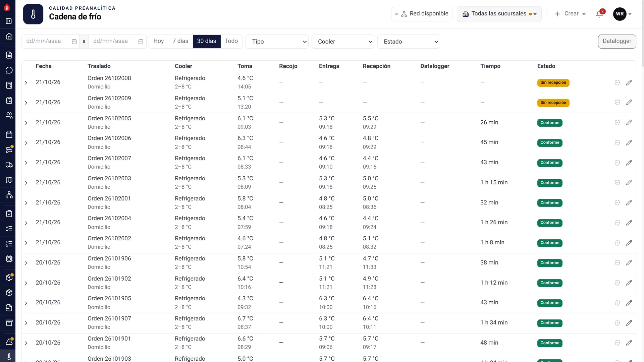This screenshot has width=644, height=362.
Task: Open the Crear menu button
Action: (x=570, y=14)
